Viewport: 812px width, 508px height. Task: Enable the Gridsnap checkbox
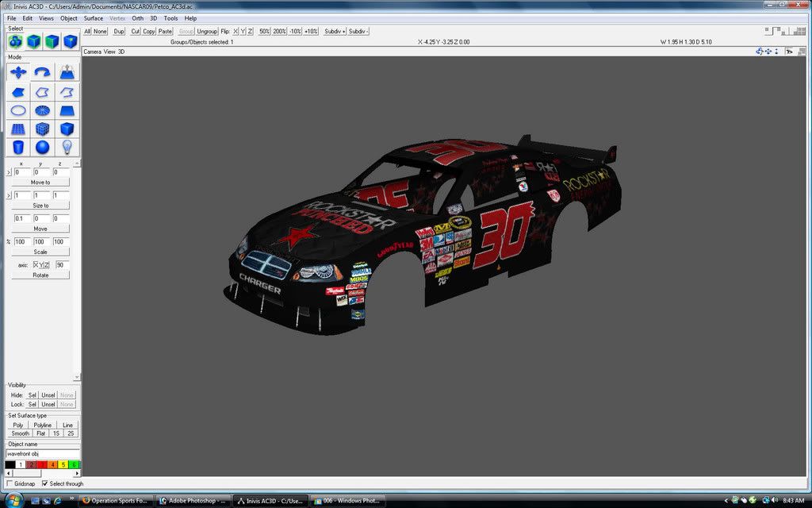(x=10, y=483)
